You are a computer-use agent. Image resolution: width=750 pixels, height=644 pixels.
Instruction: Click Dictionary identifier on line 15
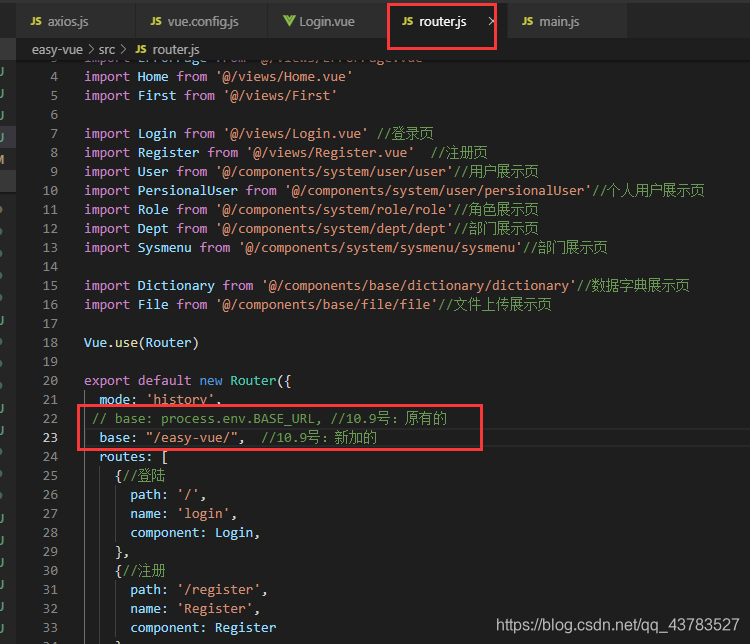(x=176, y=286)
